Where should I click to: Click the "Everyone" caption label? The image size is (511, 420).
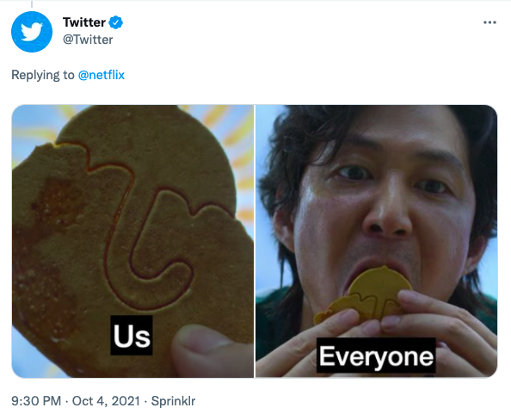pyautogui.click(x=376, y=355)
